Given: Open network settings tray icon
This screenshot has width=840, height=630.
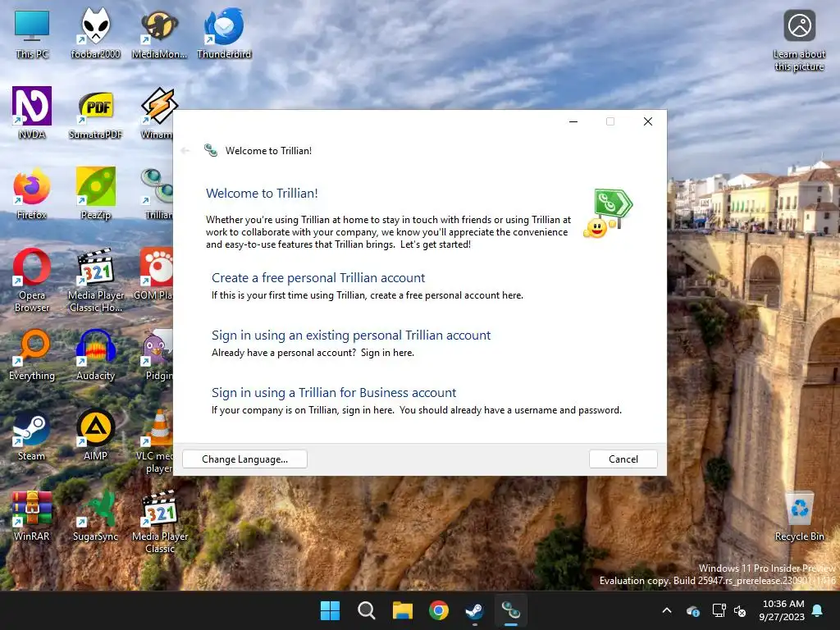Looking at the screenshot, I should tap(719, 610).
